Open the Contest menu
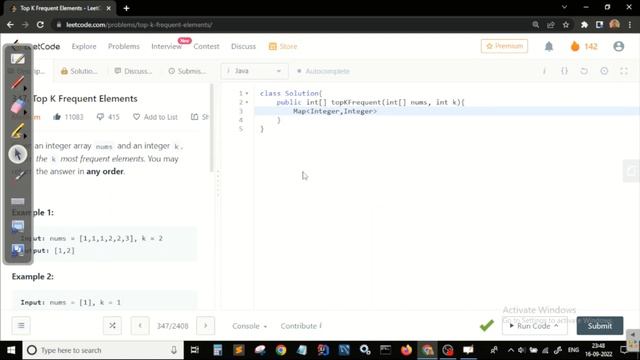 click(206, 47)
